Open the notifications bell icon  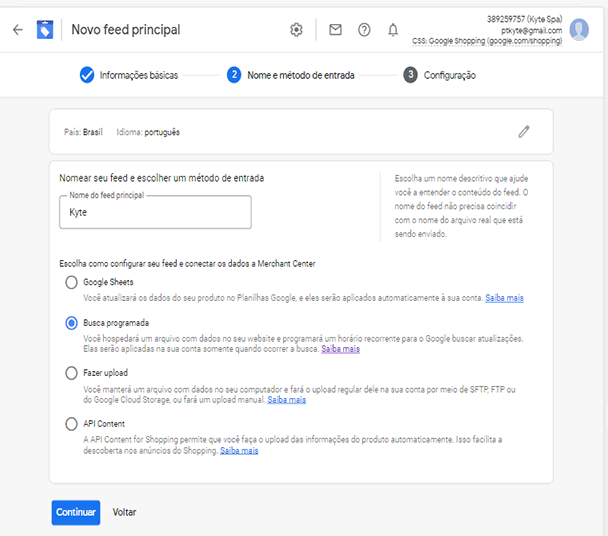(393, 30)
